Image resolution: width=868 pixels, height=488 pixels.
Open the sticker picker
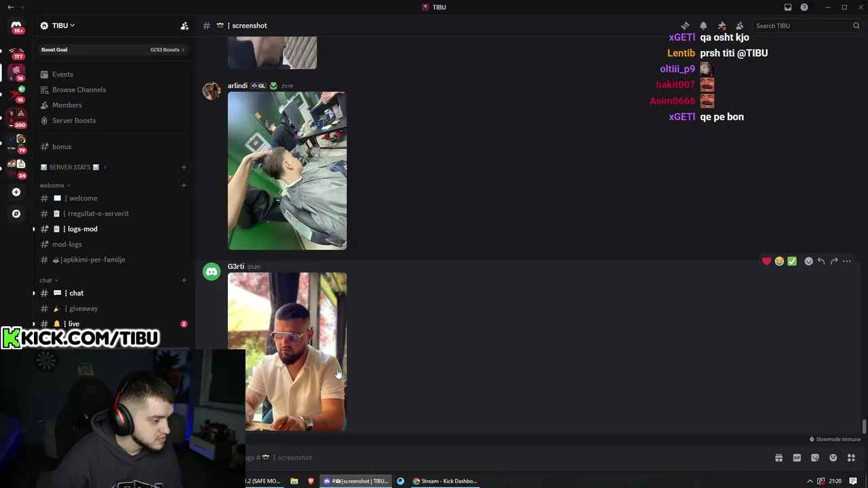(x=815, y=457)
